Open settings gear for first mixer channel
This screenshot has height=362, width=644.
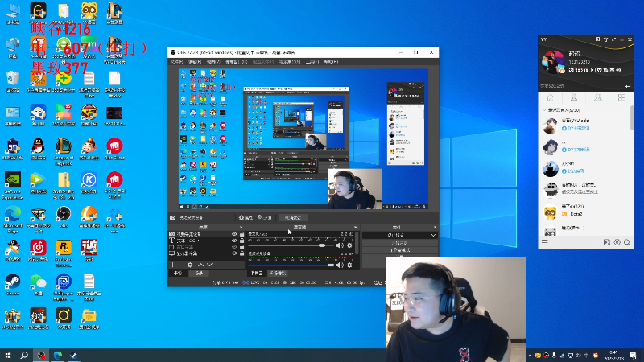pyautogui.click(x=349, y=245)
